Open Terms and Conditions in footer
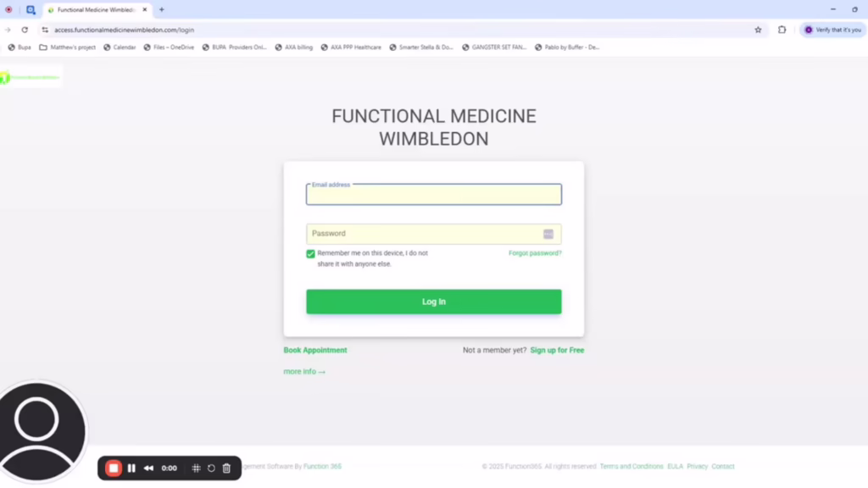Screen dimensions: 868x488 point(631,467)
